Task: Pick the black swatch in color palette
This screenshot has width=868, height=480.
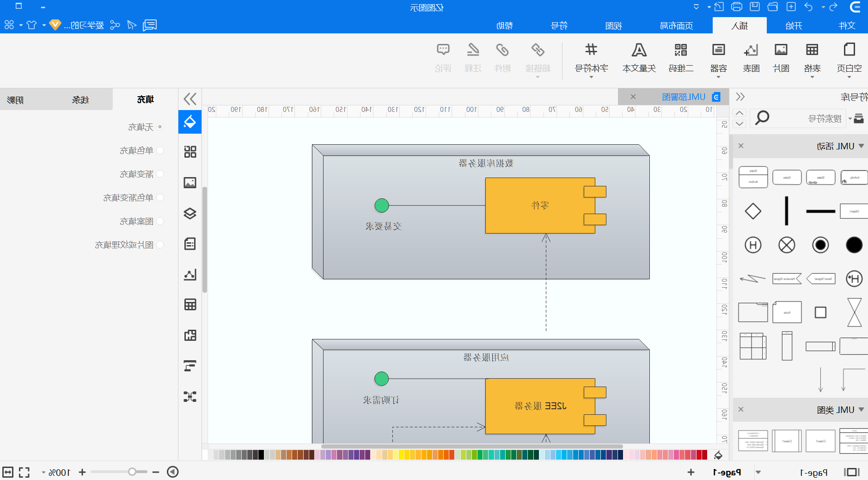Action: (x=261, y=455)
